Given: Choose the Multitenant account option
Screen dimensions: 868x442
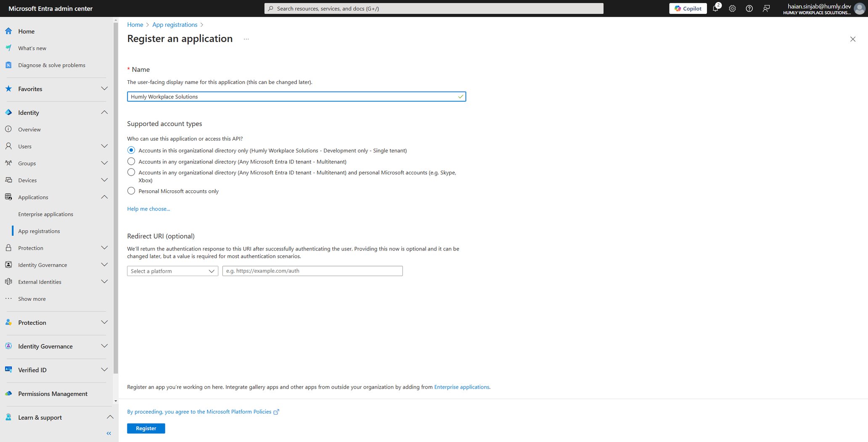Looking at the screenshot, I should 131,161.
